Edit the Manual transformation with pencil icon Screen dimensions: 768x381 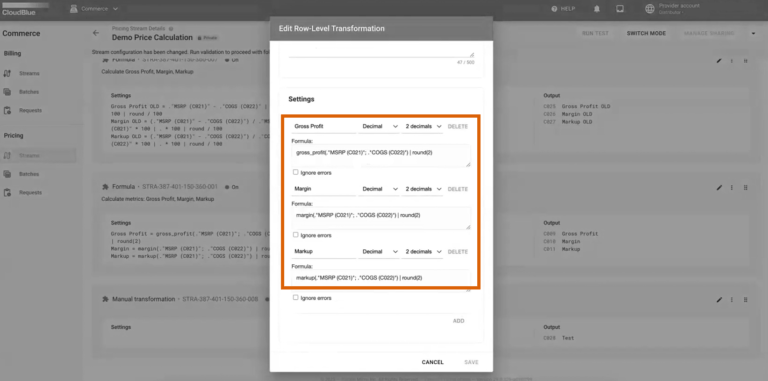coord(719,300)
